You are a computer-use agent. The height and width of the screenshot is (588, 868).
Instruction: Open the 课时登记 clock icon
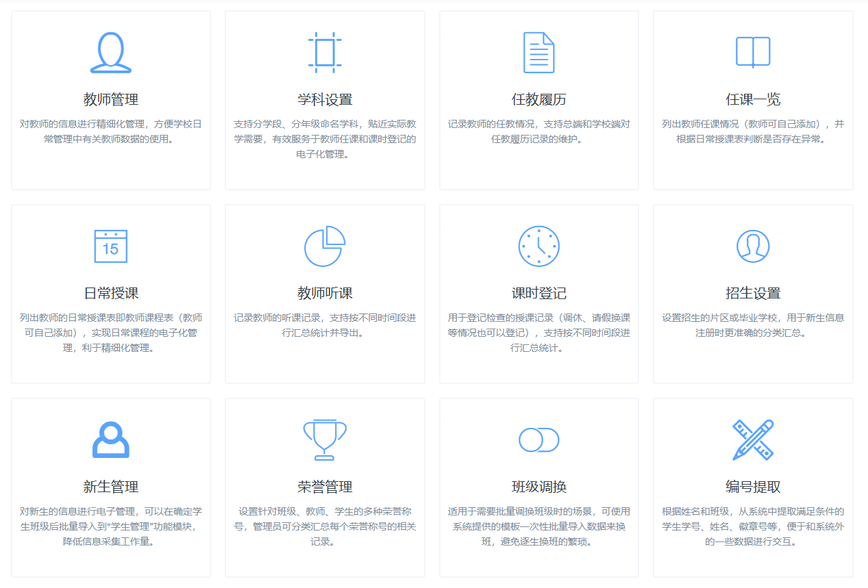pos(538,246)
